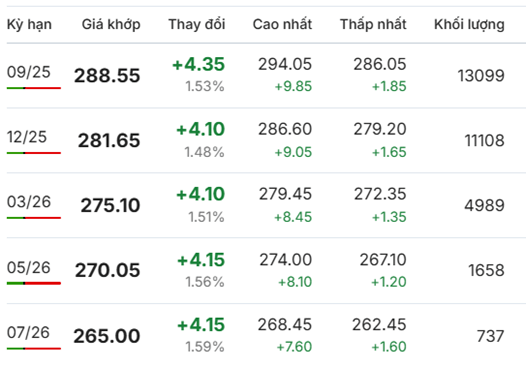Click the Cao nhất column header
This screenshot has width=526, height=367.
282,24
